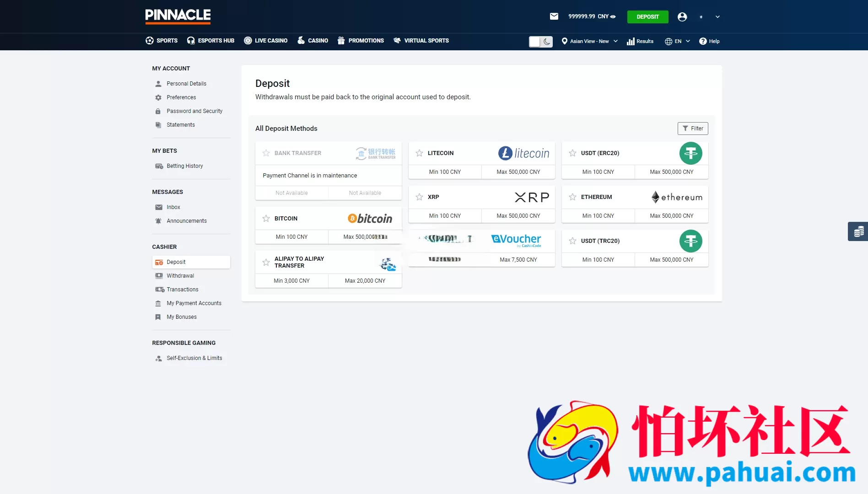Select the XRP logo
Viewport: 868px width, 494px height.
tap(532, 197)
